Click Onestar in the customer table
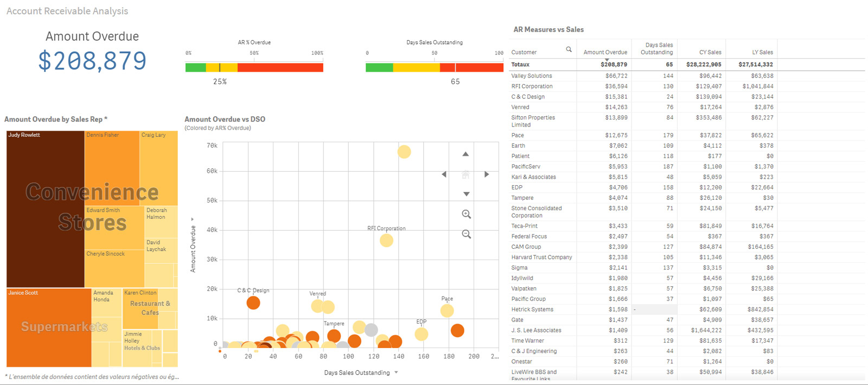This screenshot has width=868, height=385. [521, 362]
